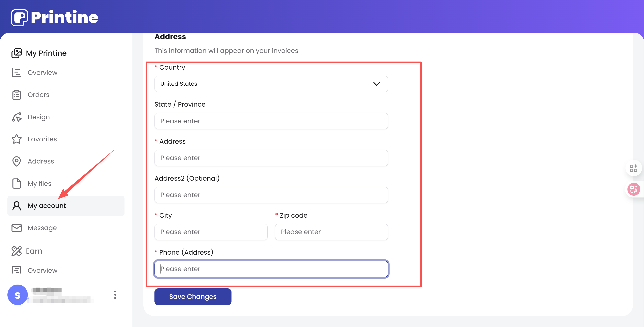Focus the State / Province input field
The width and height of the screenshot is (644, 327).
click(x=271, y=121)
